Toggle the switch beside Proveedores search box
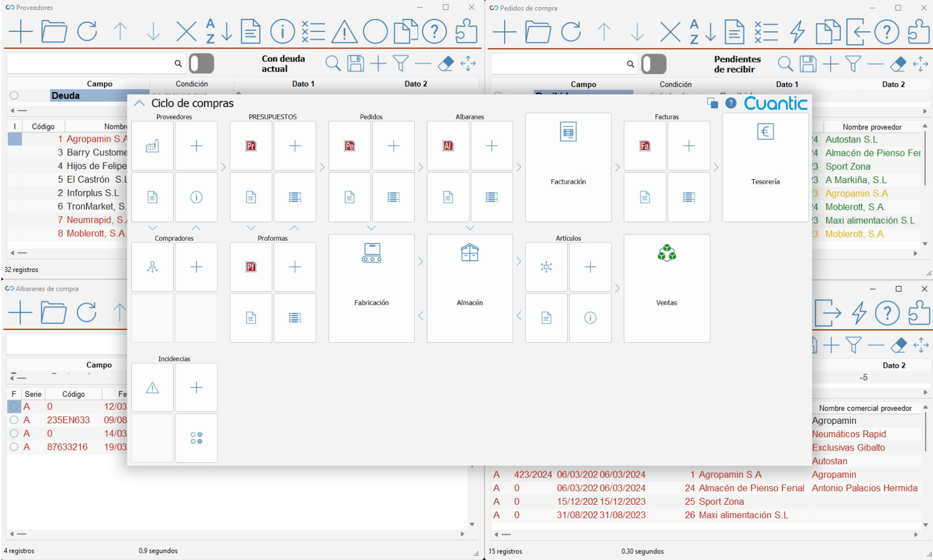Screen dimensions: 933x560 pyautogui.click(x=202, y=63)
